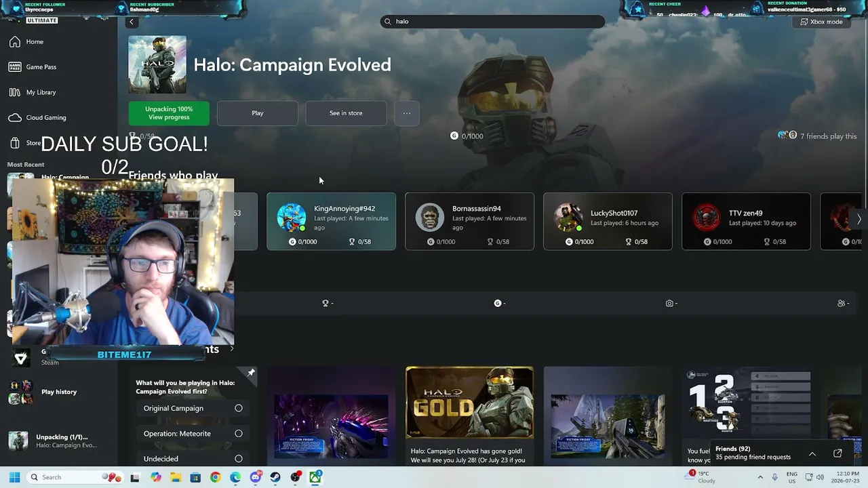Click the Cloud Gaming cloud icon
868x488 pixels.
coord(14,117)
